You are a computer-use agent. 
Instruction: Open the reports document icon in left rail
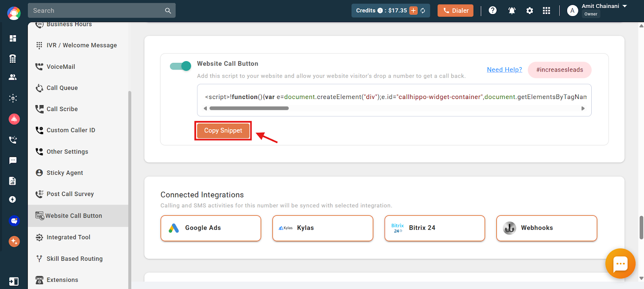13,181
